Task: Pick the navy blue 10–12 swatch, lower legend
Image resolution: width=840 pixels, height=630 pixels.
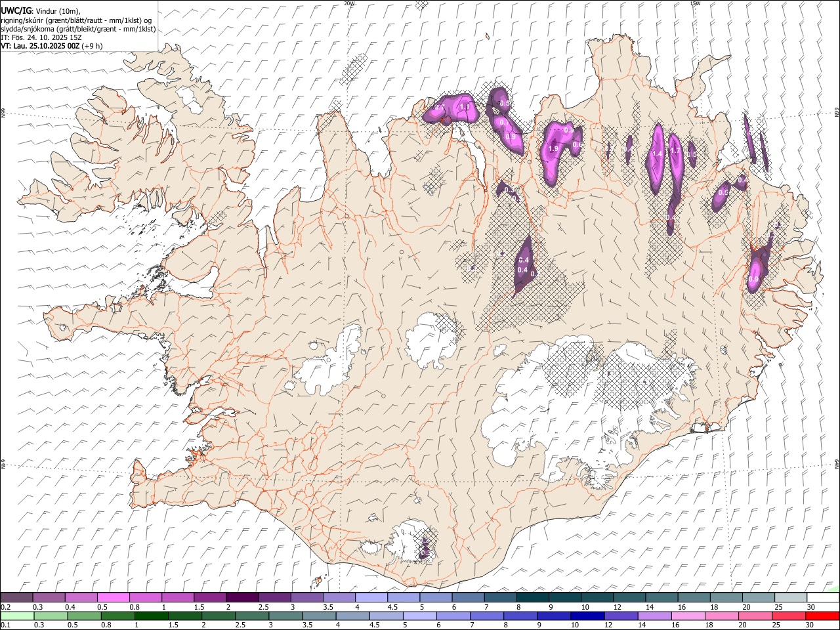Action: pyautogui.click(x=587, y=616)
